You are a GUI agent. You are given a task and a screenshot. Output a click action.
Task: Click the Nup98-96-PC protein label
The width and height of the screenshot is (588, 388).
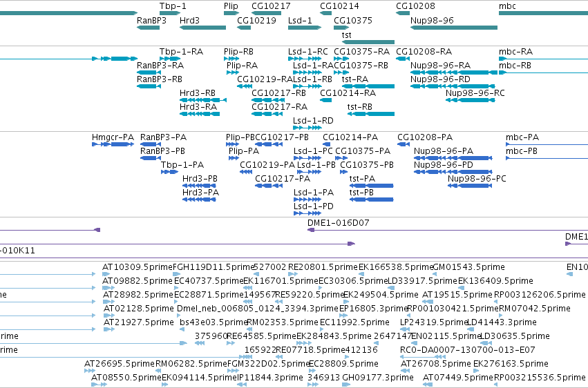tap(477, 179)
